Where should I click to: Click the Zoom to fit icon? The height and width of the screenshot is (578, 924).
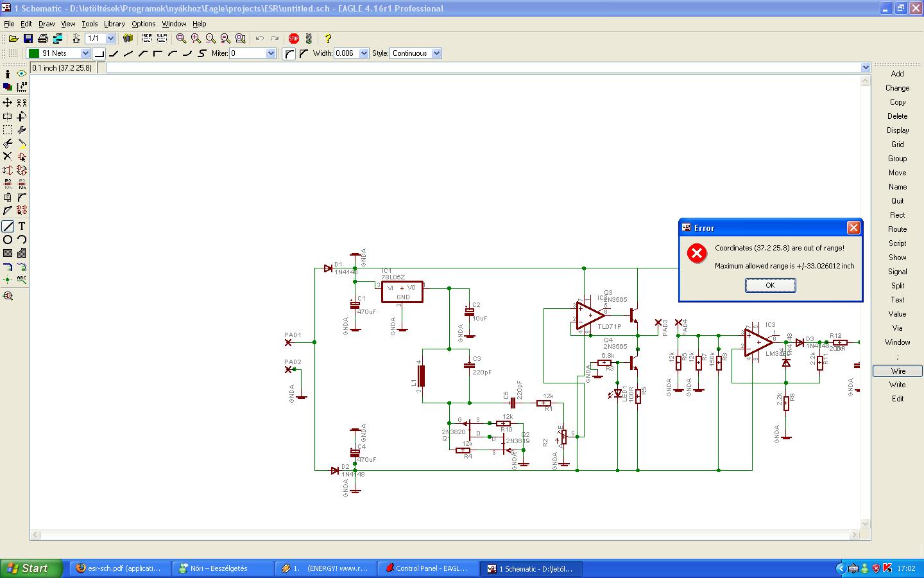tap(182, 39)
